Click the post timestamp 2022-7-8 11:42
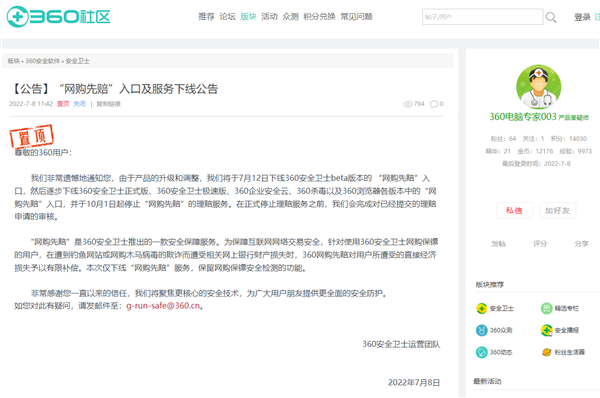 point(31,104)
